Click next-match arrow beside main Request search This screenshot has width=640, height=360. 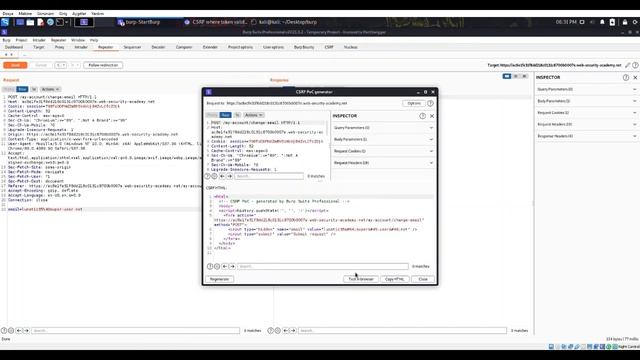[x=26, y=331]
